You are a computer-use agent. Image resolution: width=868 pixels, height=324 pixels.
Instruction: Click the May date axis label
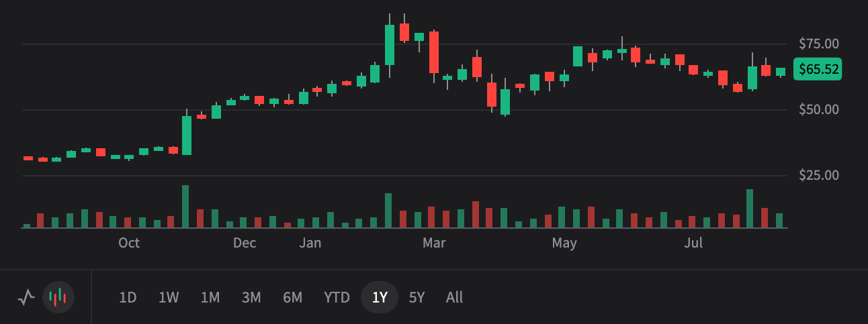click(564, 243)
